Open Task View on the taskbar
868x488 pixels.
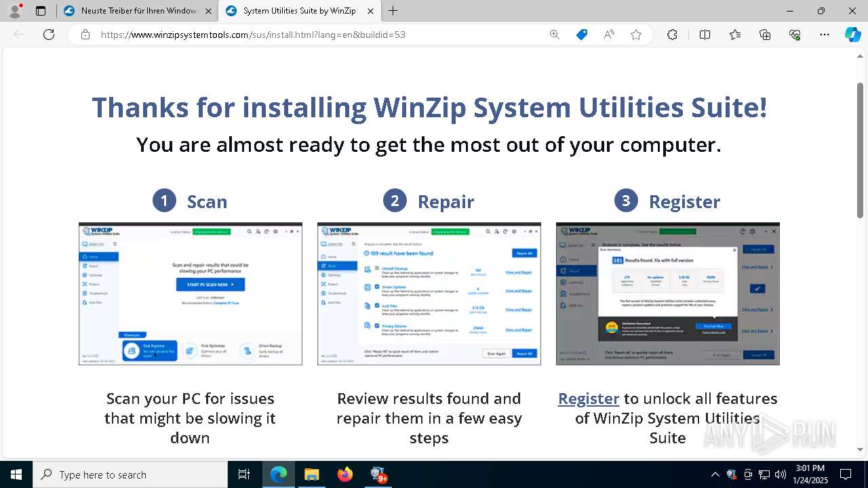coord(244,474)
